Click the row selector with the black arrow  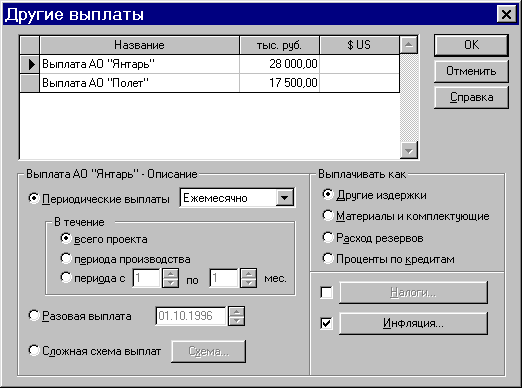pyautogui.click(x=30, y=64)
